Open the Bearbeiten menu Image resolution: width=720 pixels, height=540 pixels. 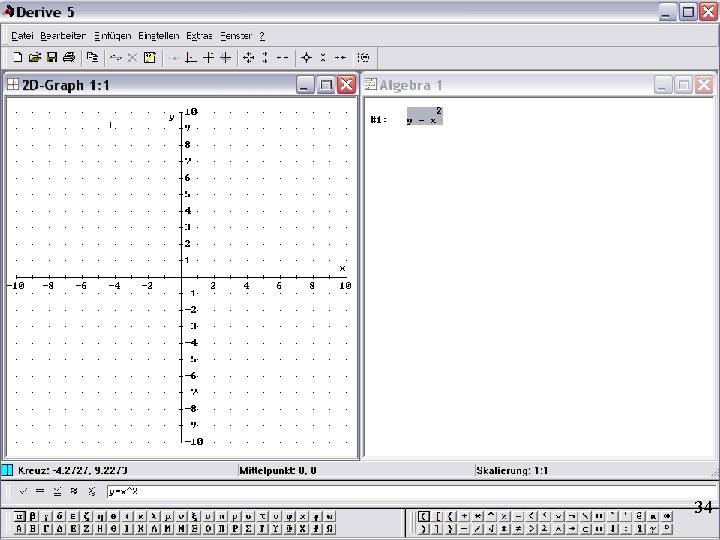click(x=63, y=36)
